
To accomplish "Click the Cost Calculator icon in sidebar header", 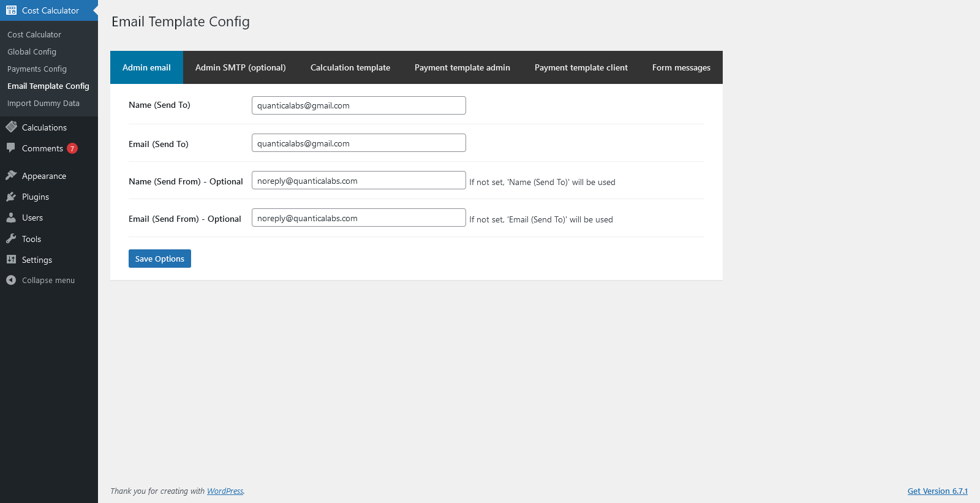I will point(11,10).
